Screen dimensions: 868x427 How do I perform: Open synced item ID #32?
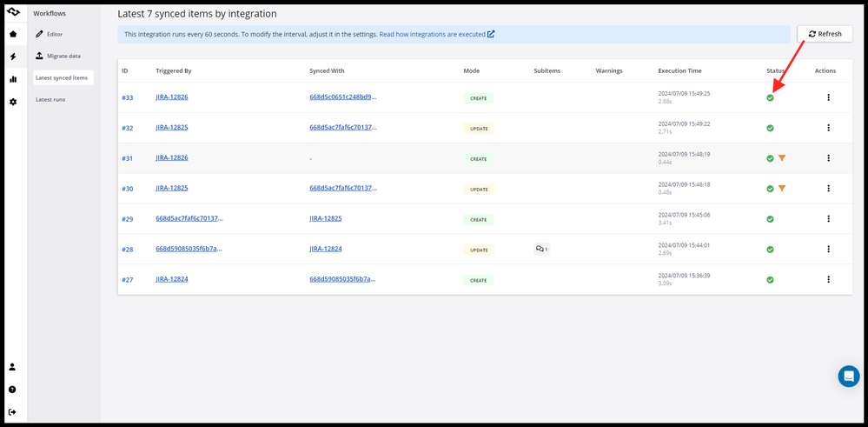point(128,128)
